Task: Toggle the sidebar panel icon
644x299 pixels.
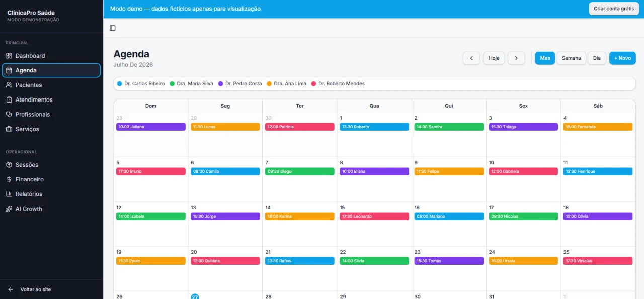Action: 113,28
